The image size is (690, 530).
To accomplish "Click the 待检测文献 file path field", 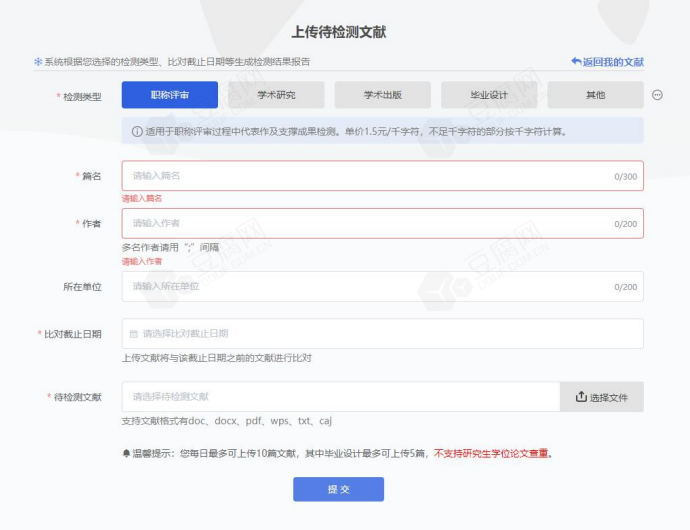I will (x=340, y=397).
